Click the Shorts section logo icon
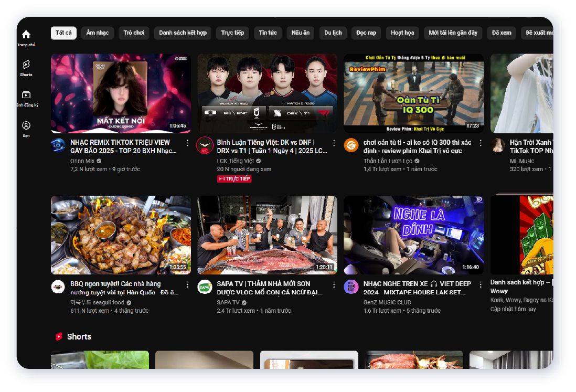576x392 pixels. pyautogui.click(x=59, y=336)
